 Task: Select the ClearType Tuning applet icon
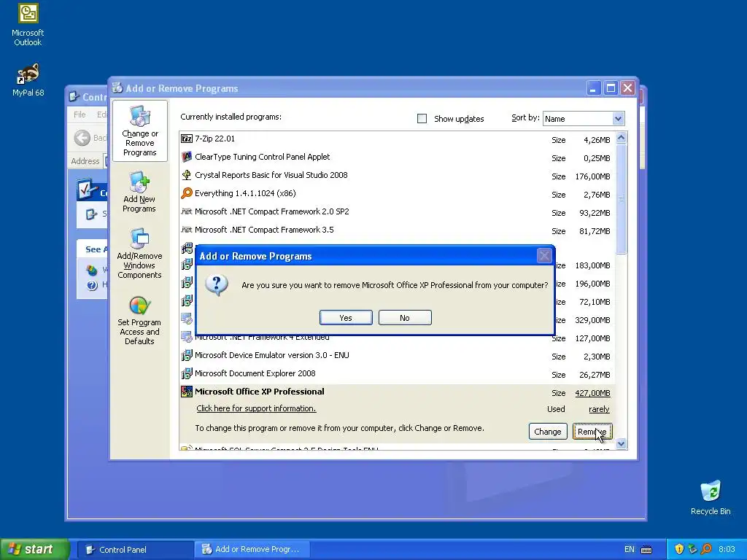tap(187, 157)
